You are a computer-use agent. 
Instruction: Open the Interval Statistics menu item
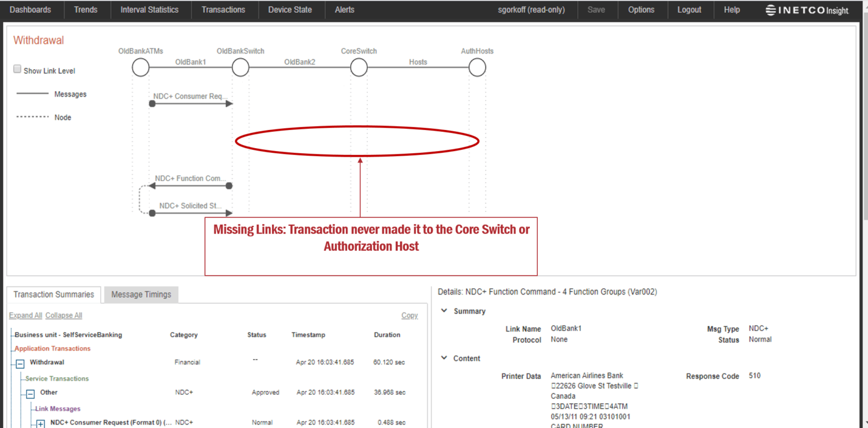pos(149,10)
